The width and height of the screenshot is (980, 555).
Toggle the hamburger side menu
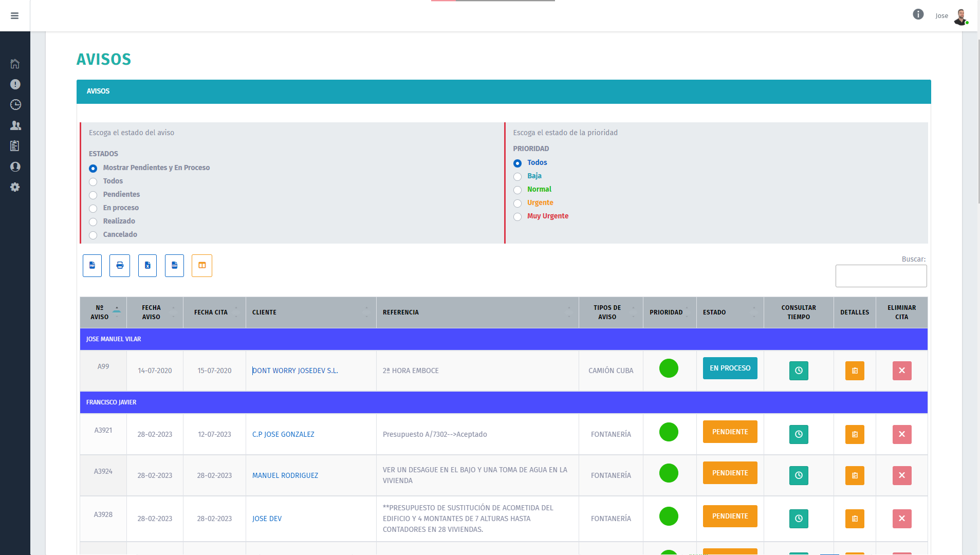[x=15, y=16]
